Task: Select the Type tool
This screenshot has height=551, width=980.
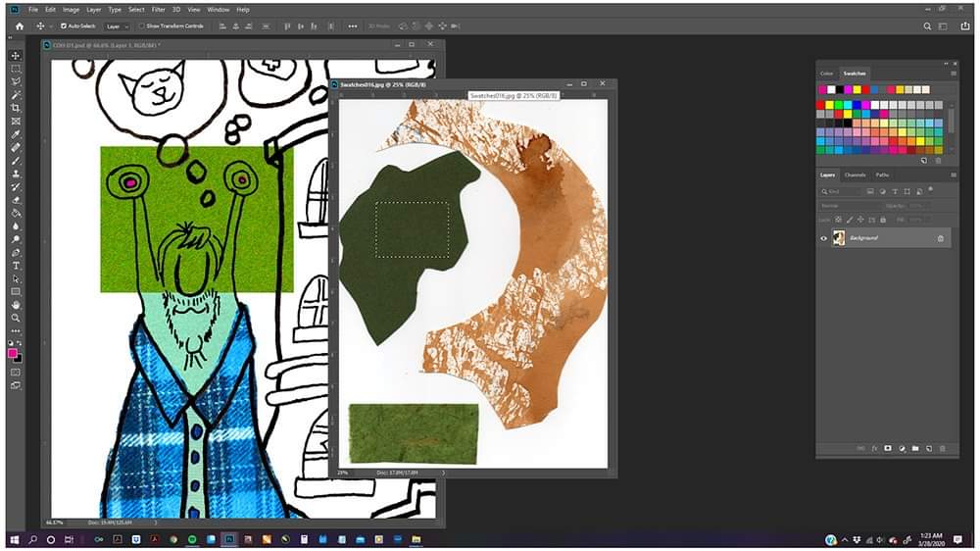Action: tap(16, 266)
